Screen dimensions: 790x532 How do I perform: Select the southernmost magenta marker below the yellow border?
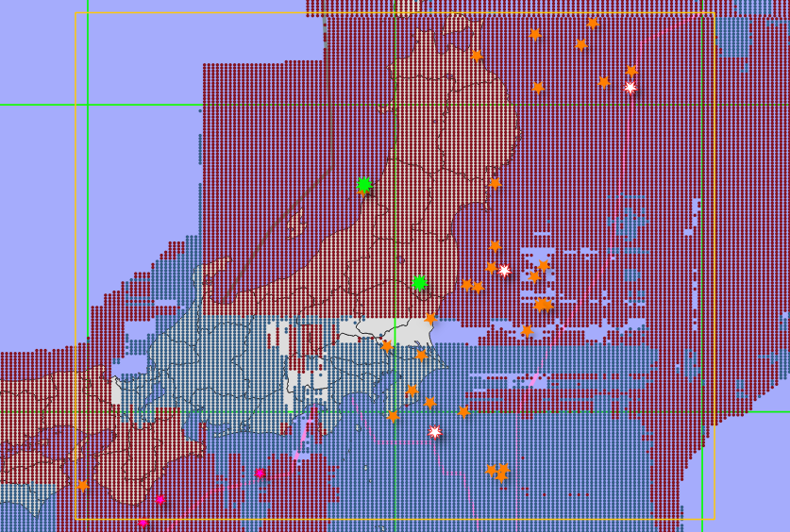click(x=143, y=523)
